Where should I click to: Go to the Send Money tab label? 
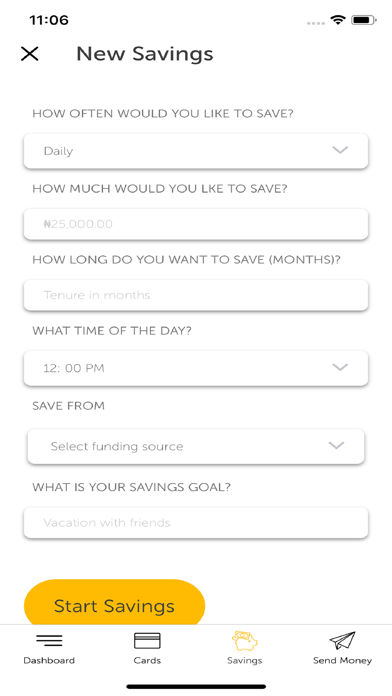(x=342, y=660)
